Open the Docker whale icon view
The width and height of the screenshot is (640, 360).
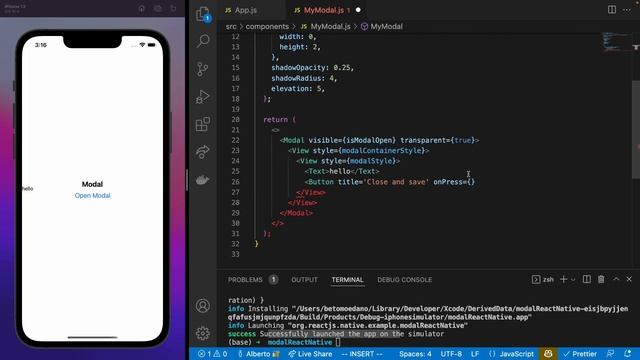203,179
